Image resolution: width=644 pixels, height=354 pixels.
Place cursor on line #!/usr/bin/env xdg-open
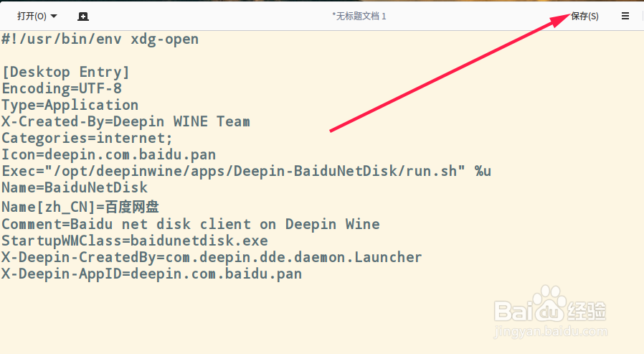[x=100, y=39]
